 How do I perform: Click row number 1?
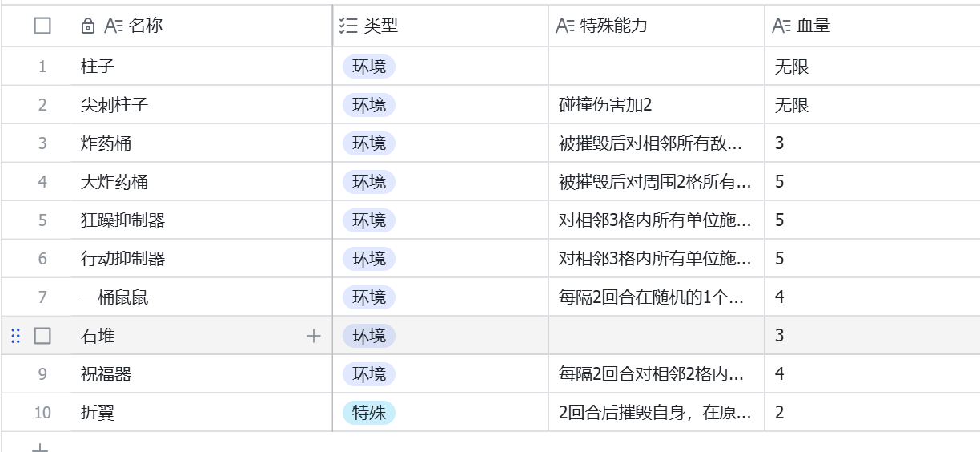click(x=42, y=67)
